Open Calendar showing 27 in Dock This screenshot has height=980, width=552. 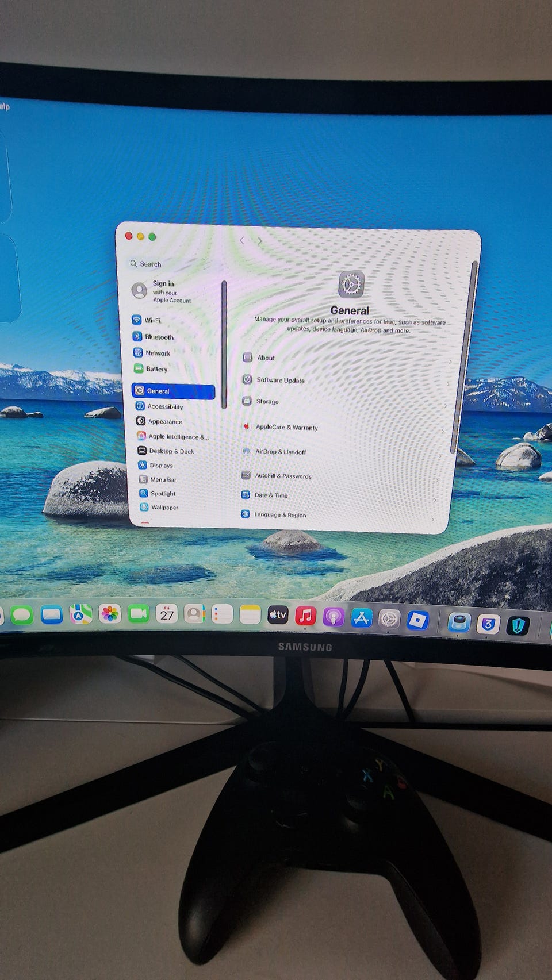167,614
